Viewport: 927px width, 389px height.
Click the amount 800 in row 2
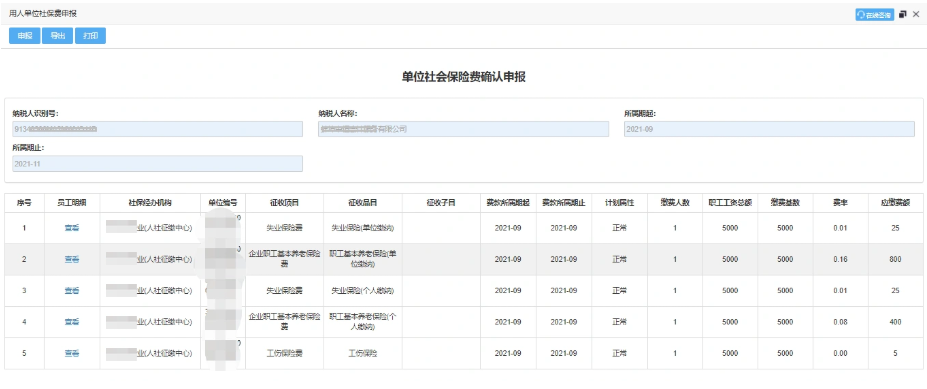pos(895,259)
